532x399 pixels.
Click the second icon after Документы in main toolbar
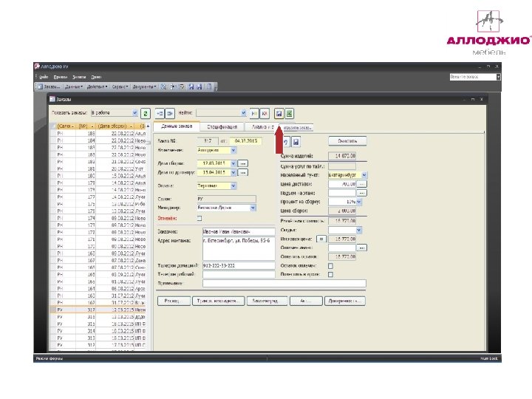173,87
